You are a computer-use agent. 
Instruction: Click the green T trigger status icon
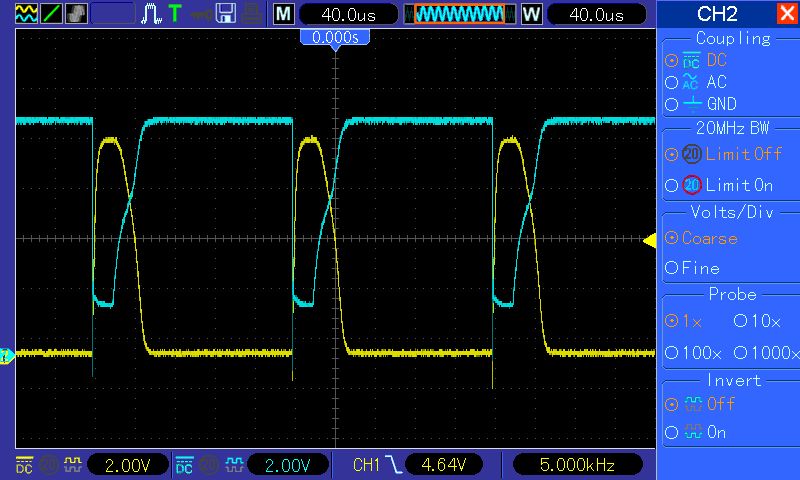click(x=175, y=14)
